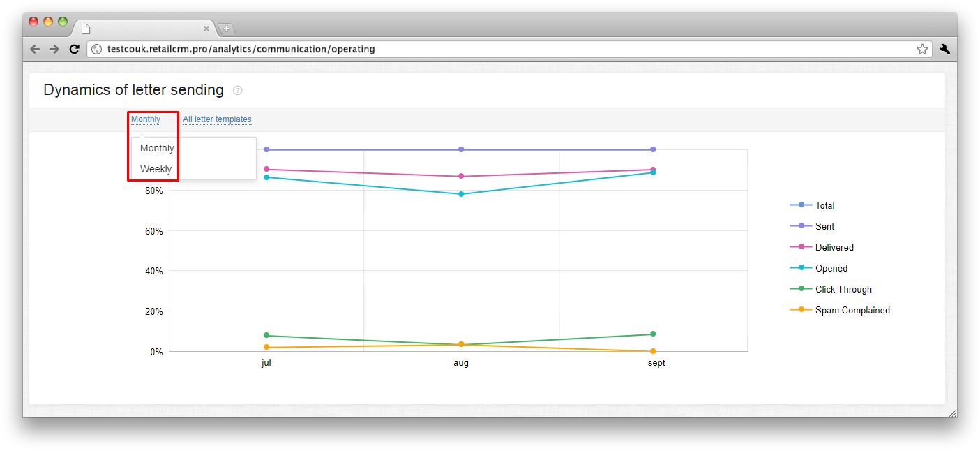Click the 'Dynamics of letter sending' heading
The image size is (980, 451).
(133, 90)
